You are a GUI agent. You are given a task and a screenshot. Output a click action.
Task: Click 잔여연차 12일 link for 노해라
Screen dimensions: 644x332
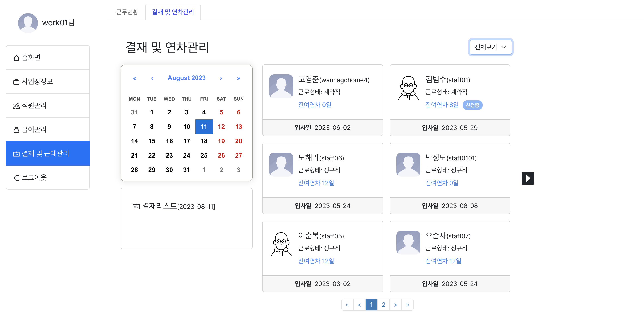[x=316, y=183]
